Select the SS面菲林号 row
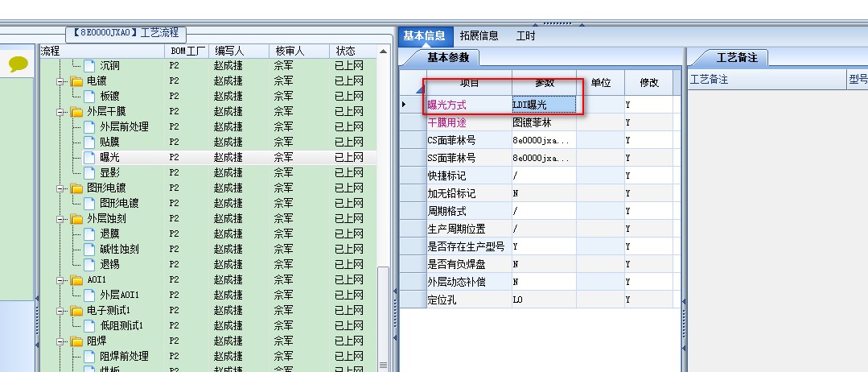This screenshot has width=868, height=372. 540,158
